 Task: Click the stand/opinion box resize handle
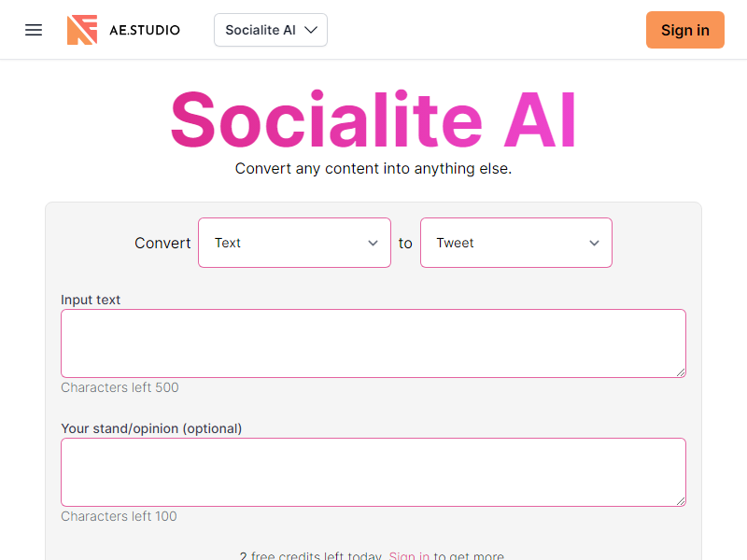tap(681, 501)
